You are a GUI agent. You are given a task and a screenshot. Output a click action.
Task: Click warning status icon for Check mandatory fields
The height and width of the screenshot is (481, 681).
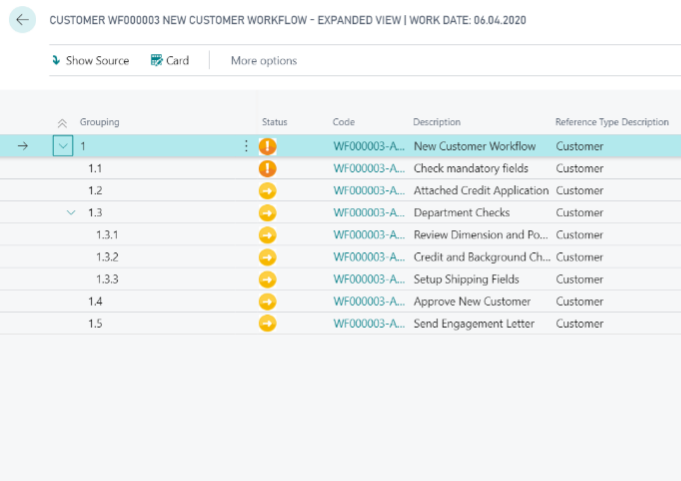pyautogui.click(x=267, y=168)
